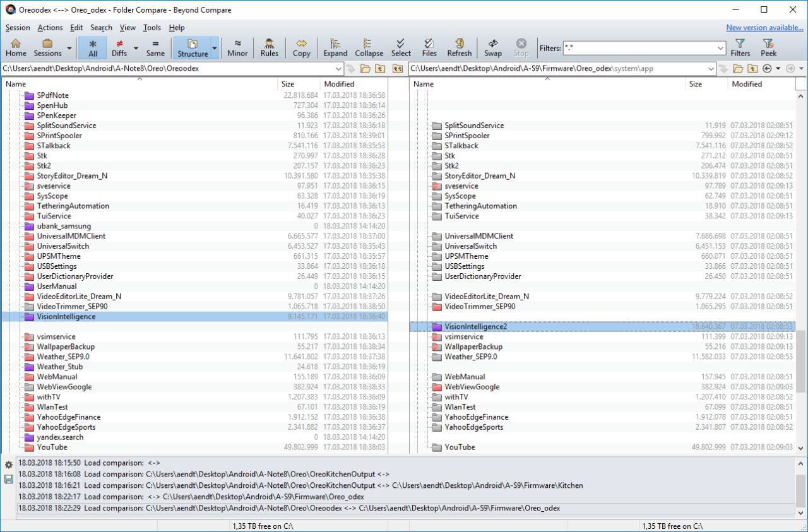Viewport: 808px width, 532px height.
Task: Open Sessions dropdown arrow
Action: pos(69,48)
